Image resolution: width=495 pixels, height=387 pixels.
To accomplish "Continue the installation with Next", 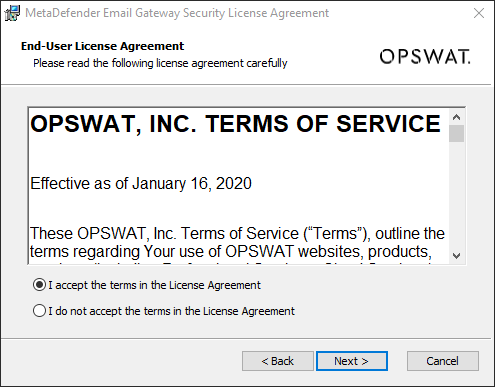I will click(x=352, y=361).
